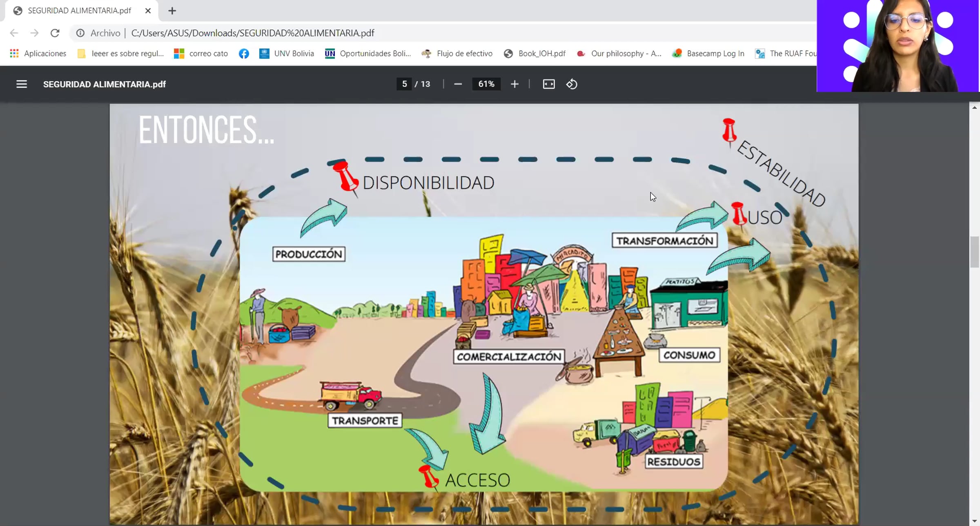This screenshot has width=980, height=526.
Task: Click the fit to page icon
Action: point(548,84)
